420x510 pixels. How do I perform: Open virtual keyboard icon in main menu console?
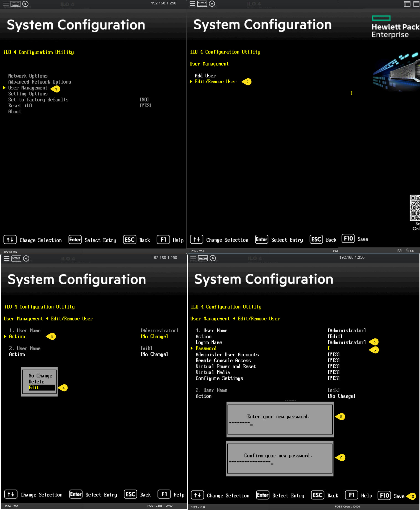[16, 4]
